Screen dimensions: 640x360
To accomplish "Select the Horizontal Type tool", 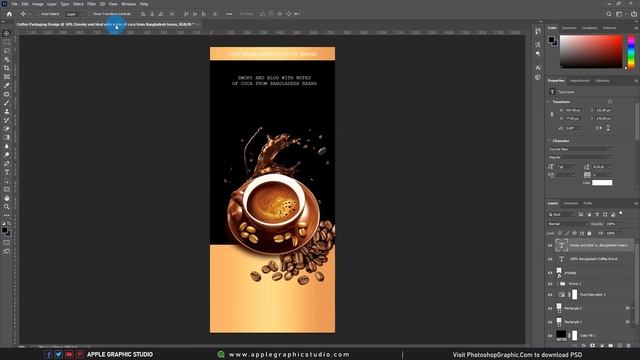I will click(x=7, y=172).
